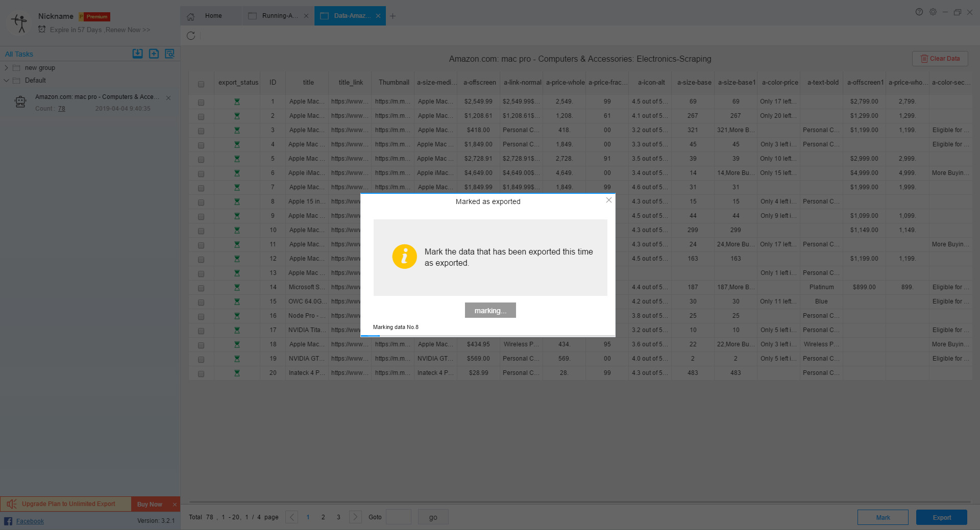Expand the new group folder

6,67
